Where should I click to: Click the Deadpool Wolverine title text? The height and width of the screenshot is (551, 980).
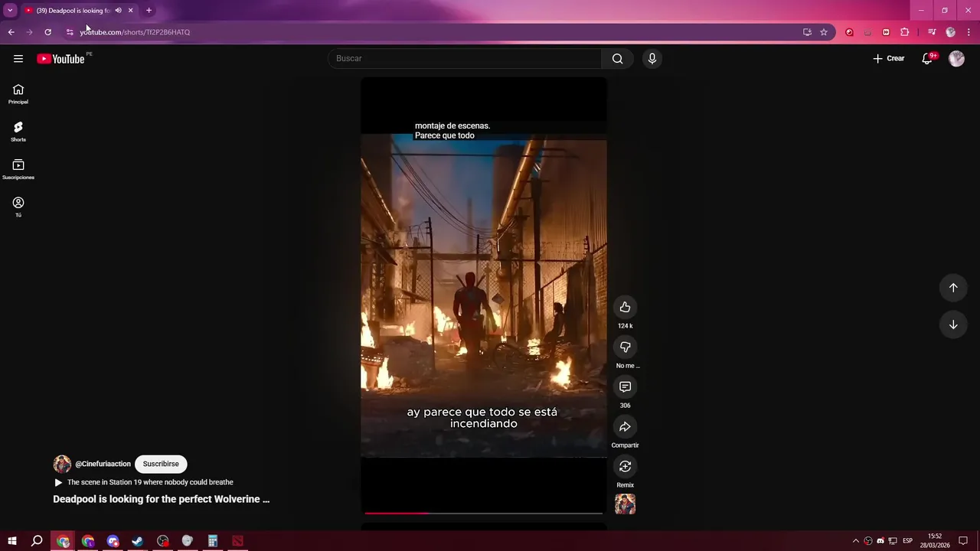coord(161,499)
